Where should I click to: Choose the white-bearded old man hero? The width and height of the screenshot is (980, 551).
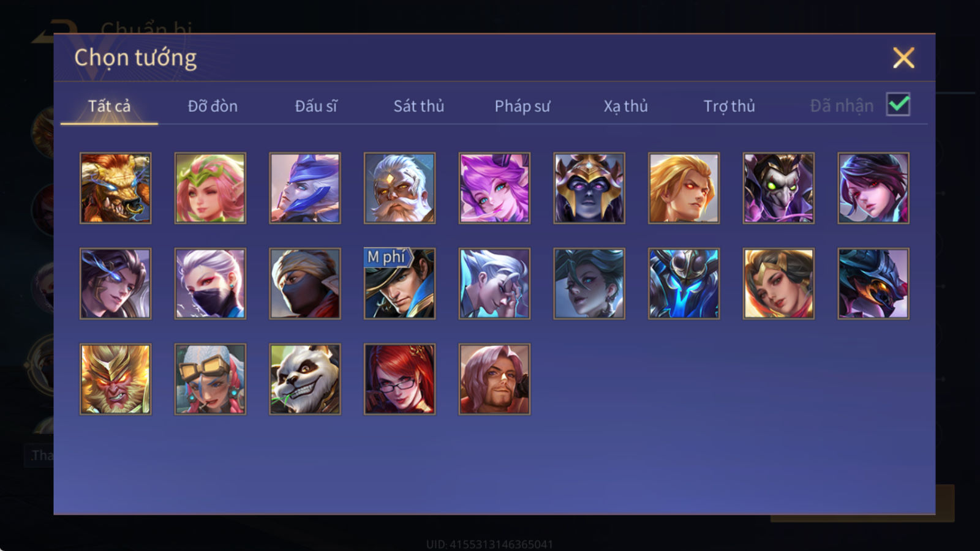399,188
